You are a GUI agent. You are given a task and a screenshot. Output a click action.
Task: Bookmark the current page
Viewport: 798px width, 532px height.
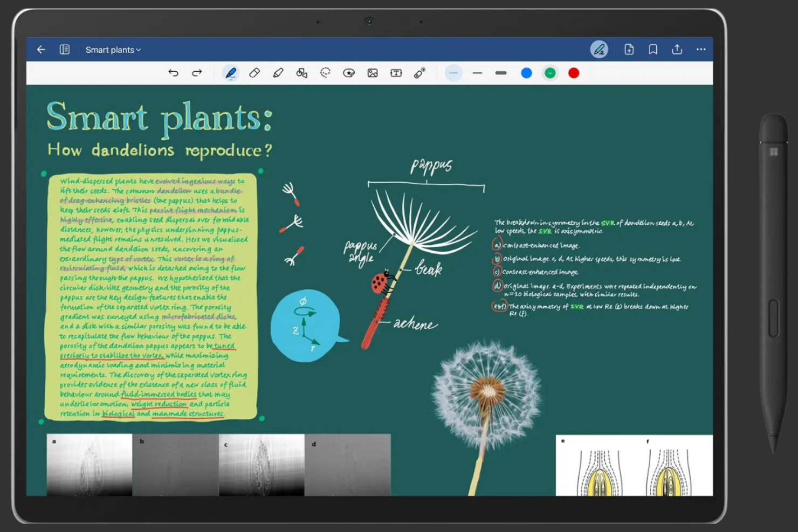pos(652,49)
